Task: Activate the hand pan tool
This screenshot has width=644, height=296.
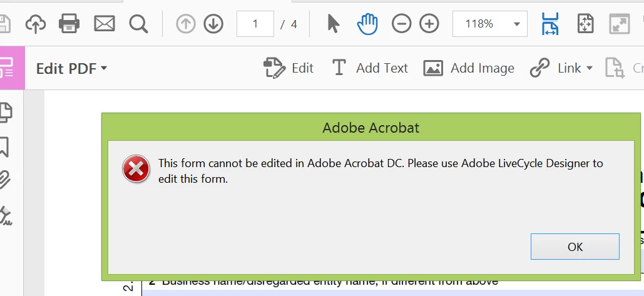Action: coord(367,24)
